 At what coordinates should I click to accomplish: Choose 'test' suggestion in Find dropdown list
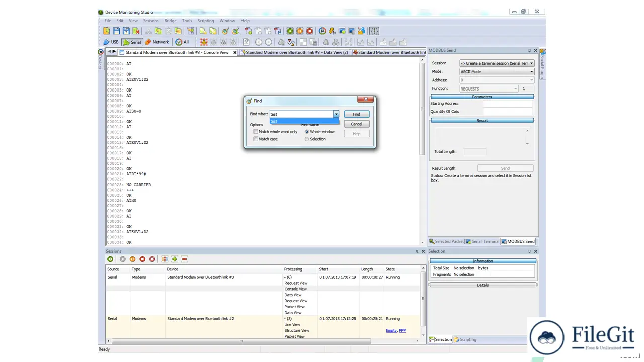tap(304, 121)
